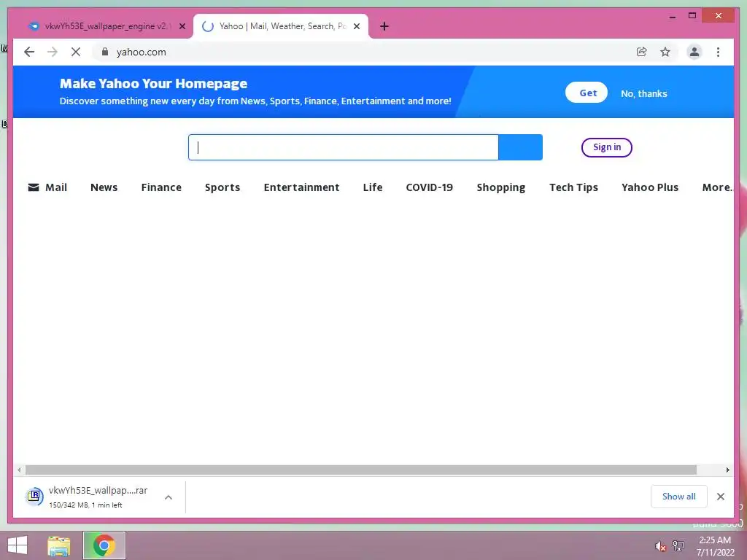Click the muted volume tray icon
The image size is (747, 560).
[x=660, y=546]
